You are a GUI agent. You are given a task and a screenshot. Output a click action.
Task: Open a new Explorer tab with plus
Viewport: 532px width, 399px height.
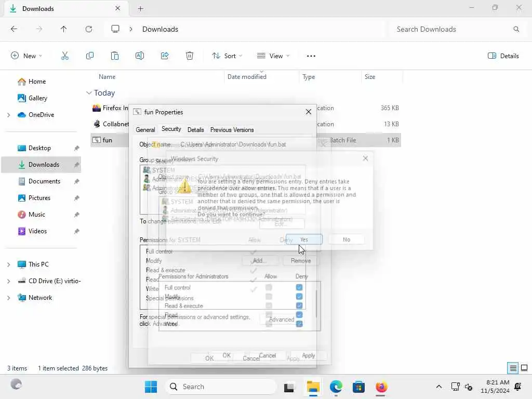pos(140,9)
